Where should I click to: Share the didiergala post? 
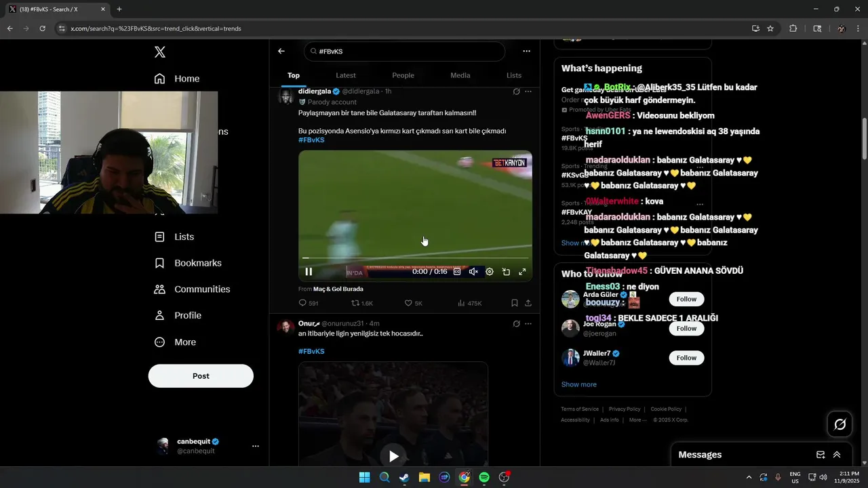528,303
